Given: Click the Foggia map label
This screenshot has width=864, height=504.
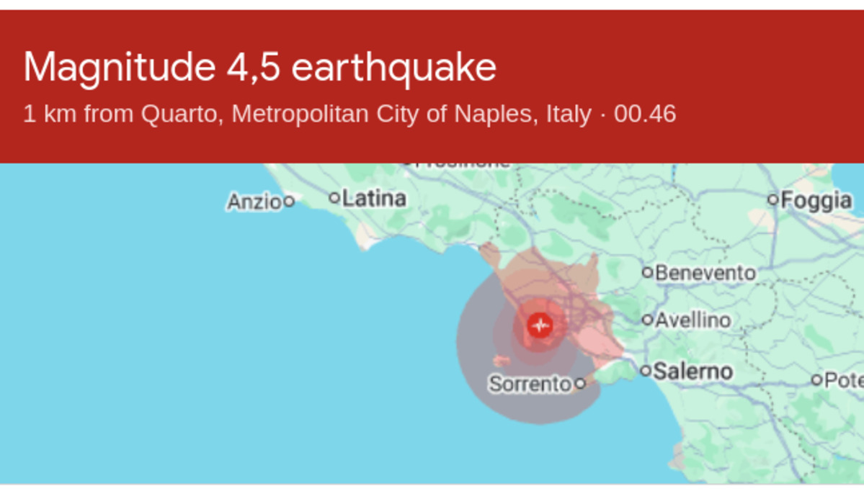Looking at the screenshot, I should tap(816, 200).
